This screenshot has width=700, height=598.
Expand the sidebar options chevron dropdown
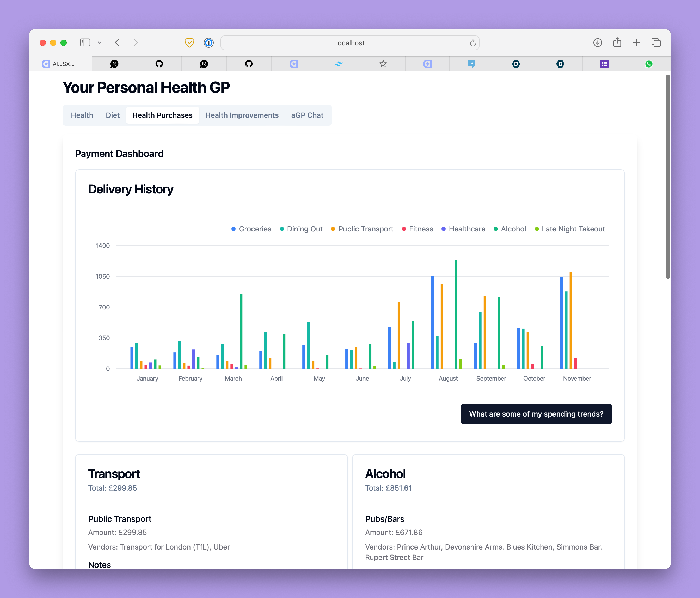100,42
